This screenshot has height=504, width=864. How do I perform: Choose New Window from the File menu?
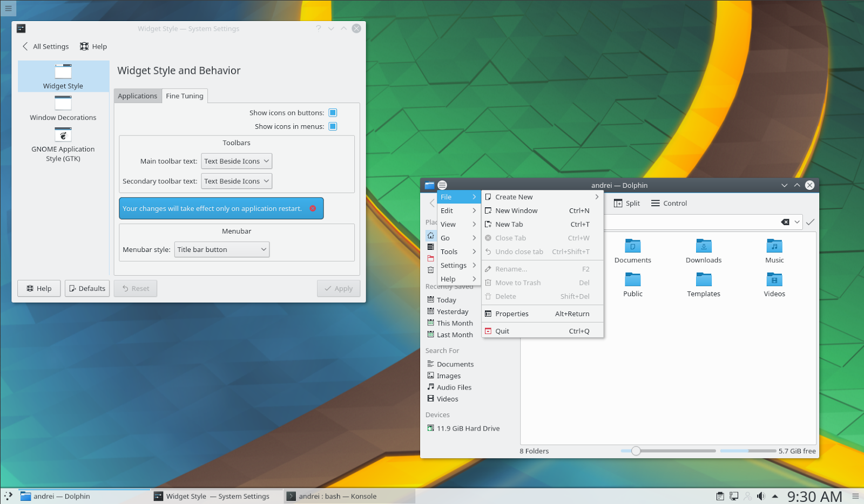(543, 210)
